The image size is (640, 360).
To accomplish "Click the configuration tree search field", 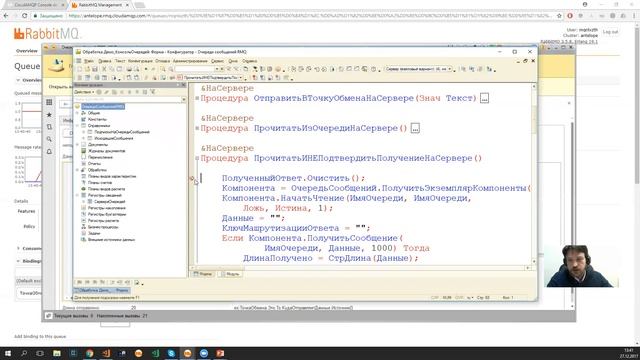I will click(x=128, y=99).
